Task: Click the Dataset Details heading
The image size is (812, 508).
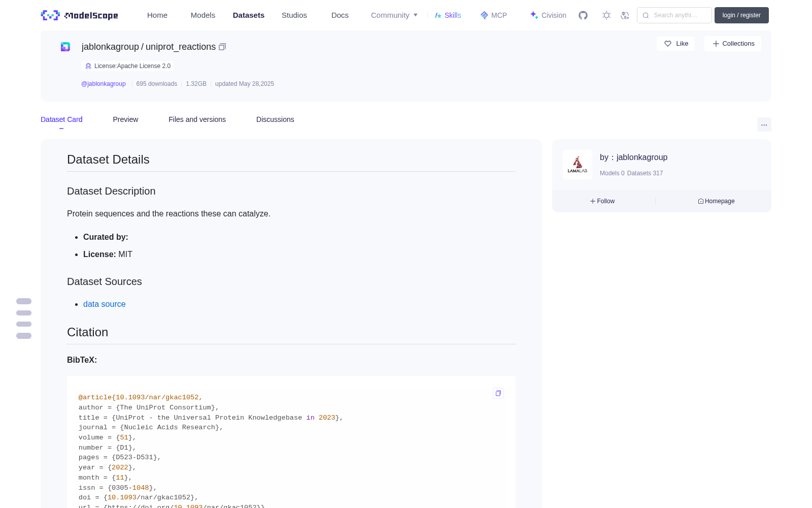Action: (108, 160)
